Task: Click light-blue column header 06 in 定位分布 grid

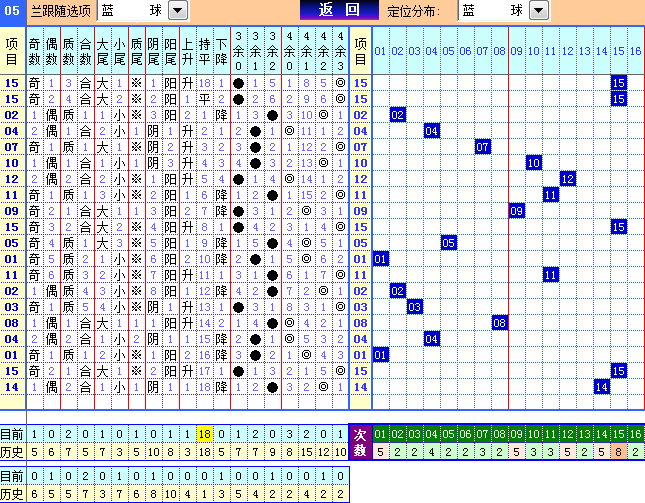Action: pyautogui.click(x=465, y=51)
